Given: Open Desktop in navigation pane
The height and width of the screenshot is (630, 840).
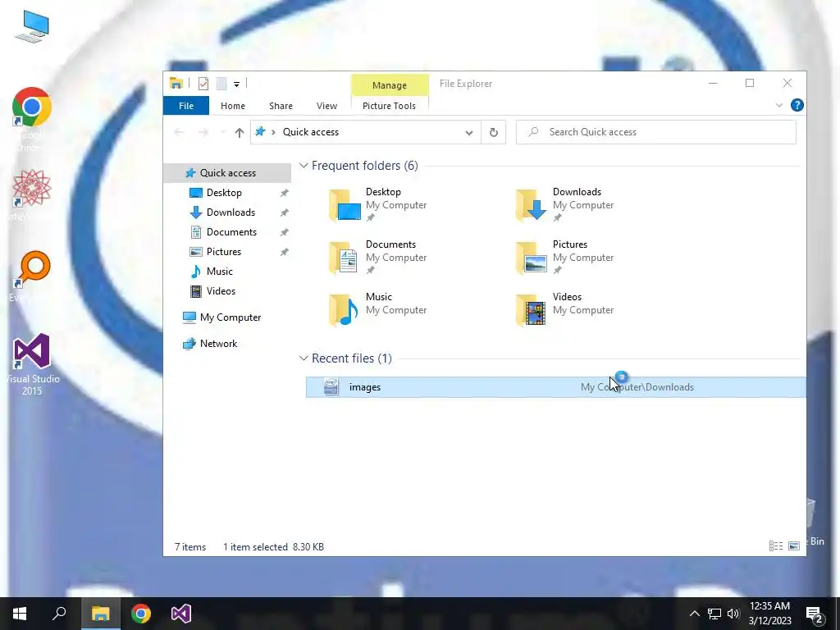Looking at the screenshot, I should (x=224, y=193).
